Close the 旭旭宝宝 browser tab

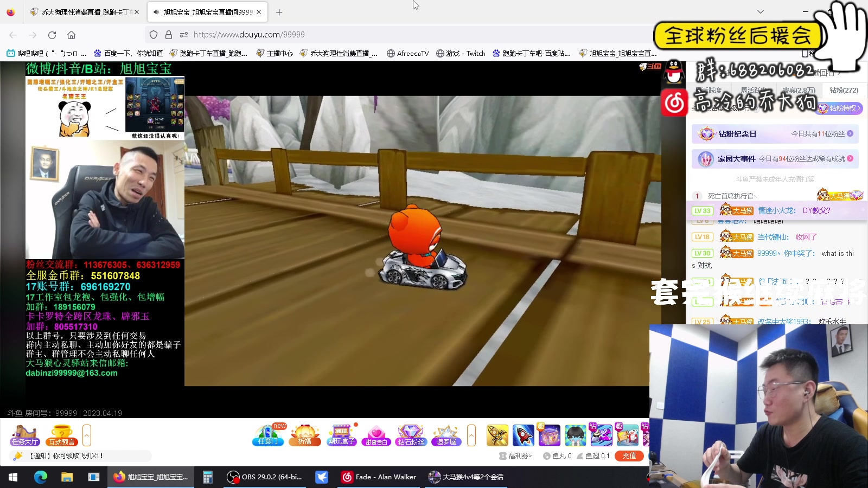pos(259,12)
